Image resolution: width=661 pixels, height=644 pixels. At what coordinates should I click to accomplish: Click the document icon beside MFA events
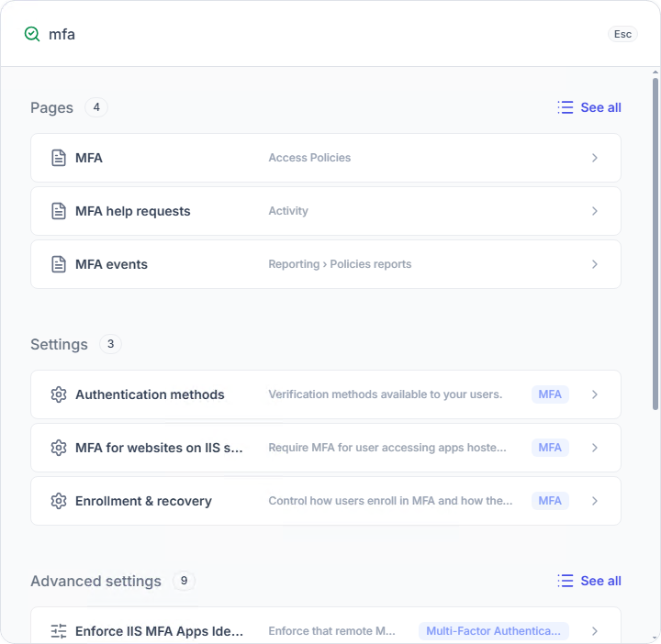59,264
